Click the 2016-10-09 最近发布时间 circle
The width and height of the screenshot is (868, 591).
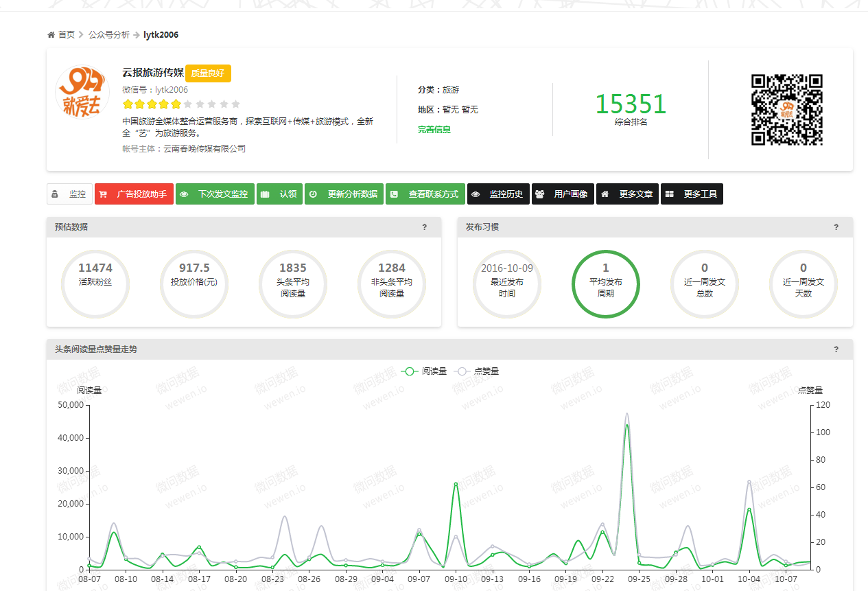(x=507, y=284)
